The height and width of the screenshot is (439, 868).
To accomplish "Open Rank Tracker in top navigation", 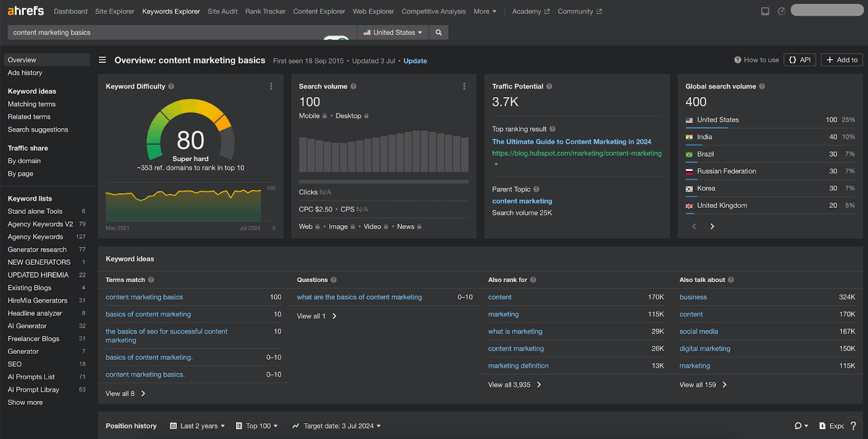I will click(x=265, y=11).
